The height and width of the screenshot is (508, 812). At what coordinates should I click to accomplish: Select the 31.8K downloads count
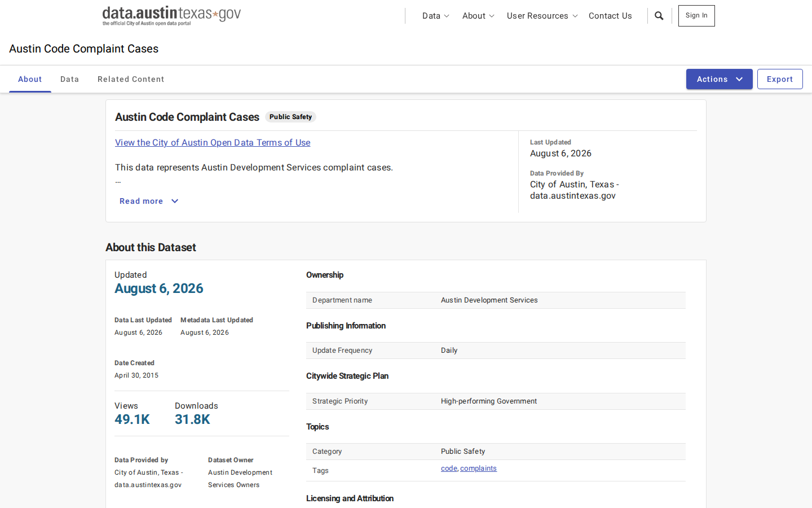192,419
